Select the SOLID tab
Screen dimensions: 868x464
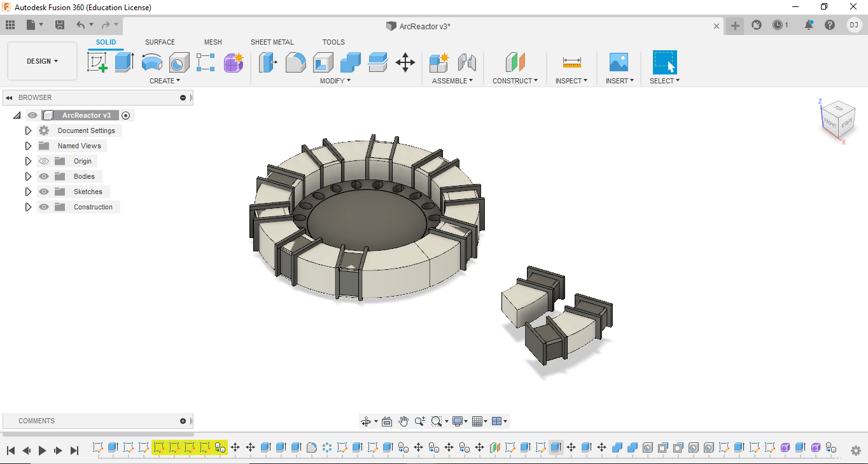(106, 42)
